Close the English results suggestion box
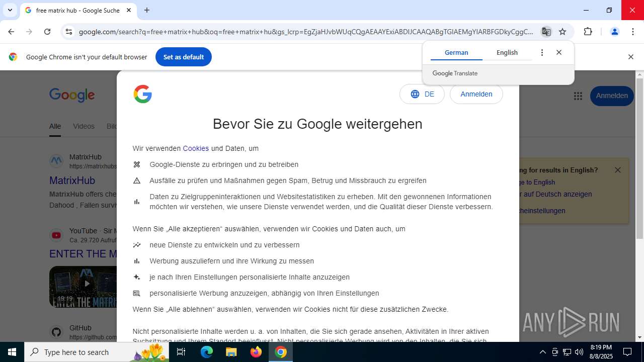644x362 pixels. [x=618, y=170]
